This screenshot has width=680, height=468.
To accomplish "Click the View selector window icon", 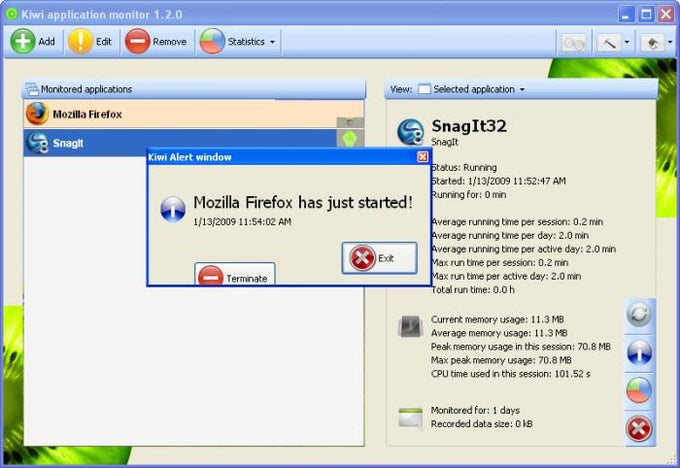I will pyautogui.click(x=424, y=89).
